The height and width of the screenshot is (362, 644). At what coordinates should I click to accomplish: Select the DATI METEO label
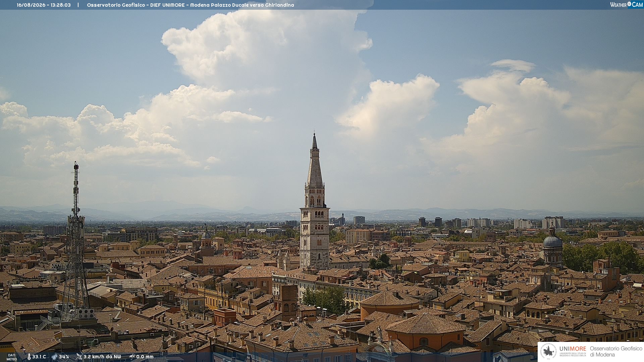pyautogui.click(x=12, y=357)
